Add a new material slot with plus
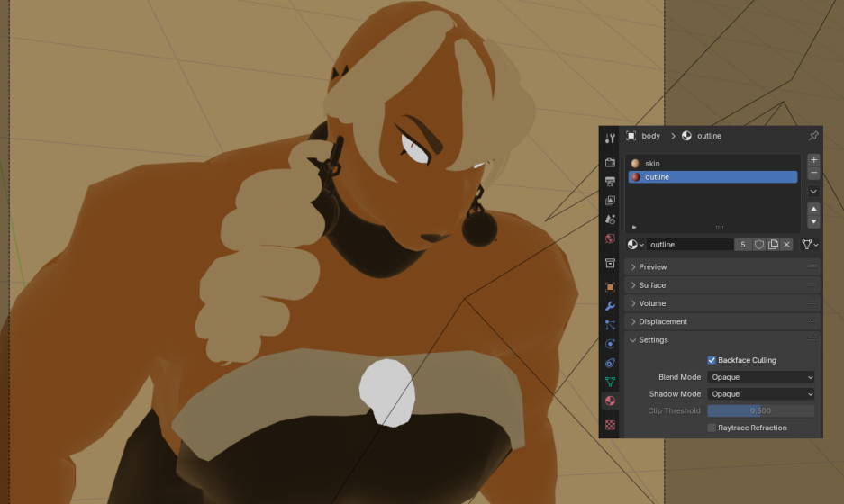This screenshot has height=504, width=844. click(813, 160)
